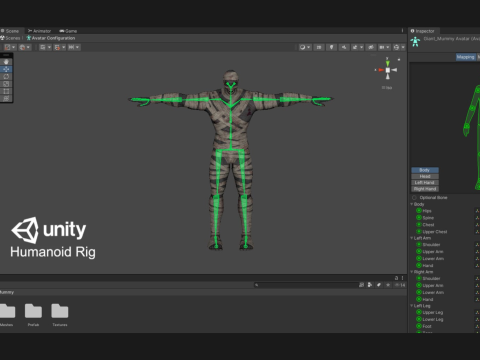Select the Inspector tab

pyautogui.click(x=423, y=31)
